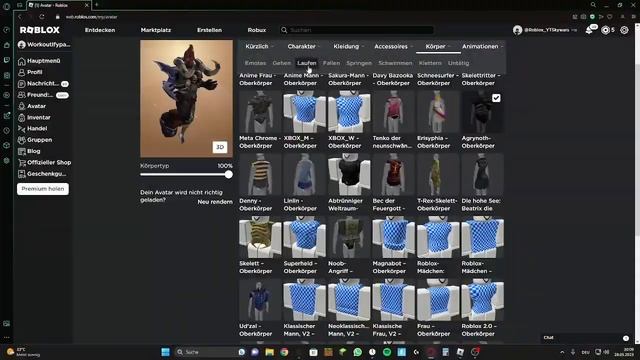Open the Erstellen nav link

209,30
